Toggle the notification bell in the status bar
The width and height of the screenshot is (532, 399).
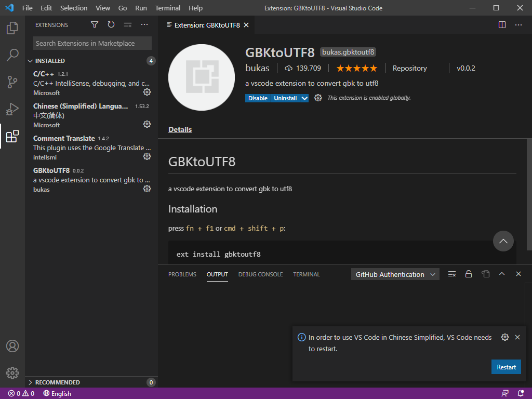click(x=521, y=393)
